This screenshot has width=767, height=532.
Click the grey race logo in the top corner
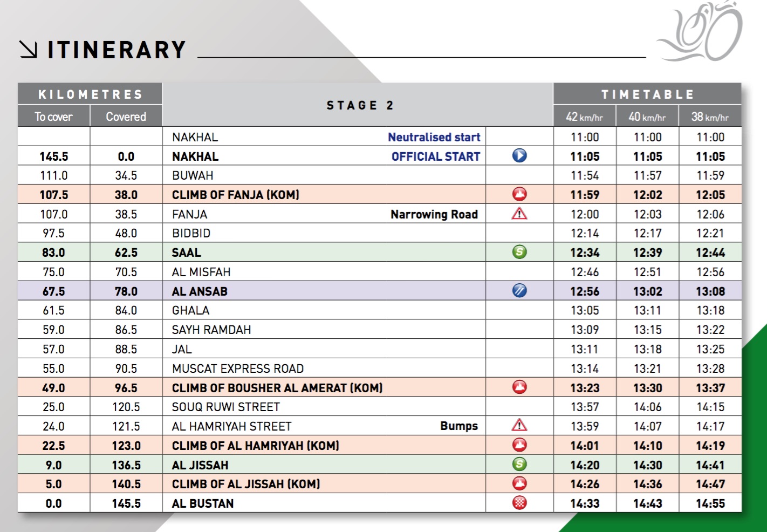[x=700, y=31]
